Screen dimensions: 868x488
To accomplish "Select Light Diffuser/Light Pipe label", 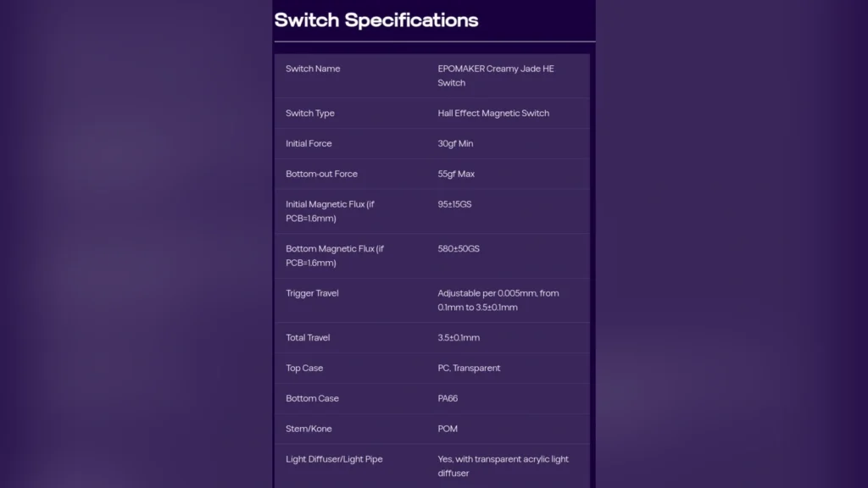I will click(x=334, y=459).
